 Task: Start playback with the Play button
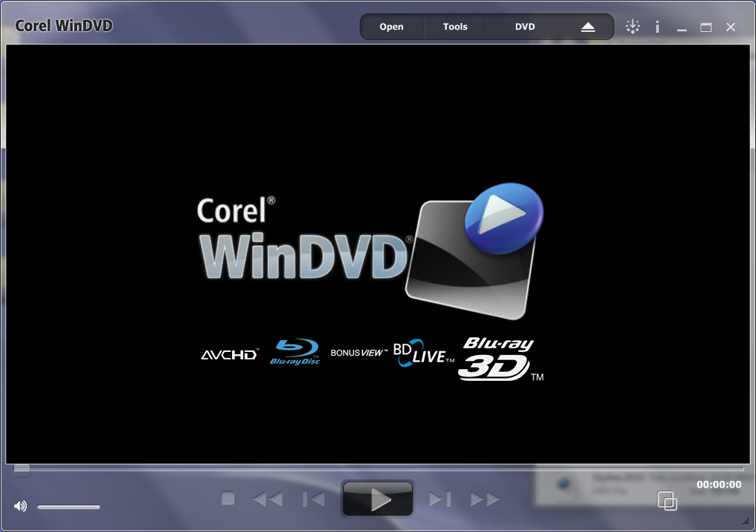377,499
